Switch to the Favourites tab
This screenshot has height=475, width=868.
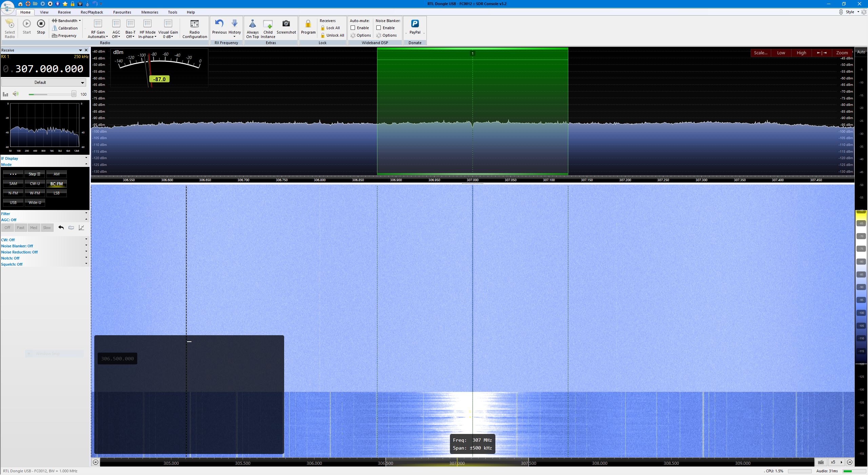(x=122, y=12)
